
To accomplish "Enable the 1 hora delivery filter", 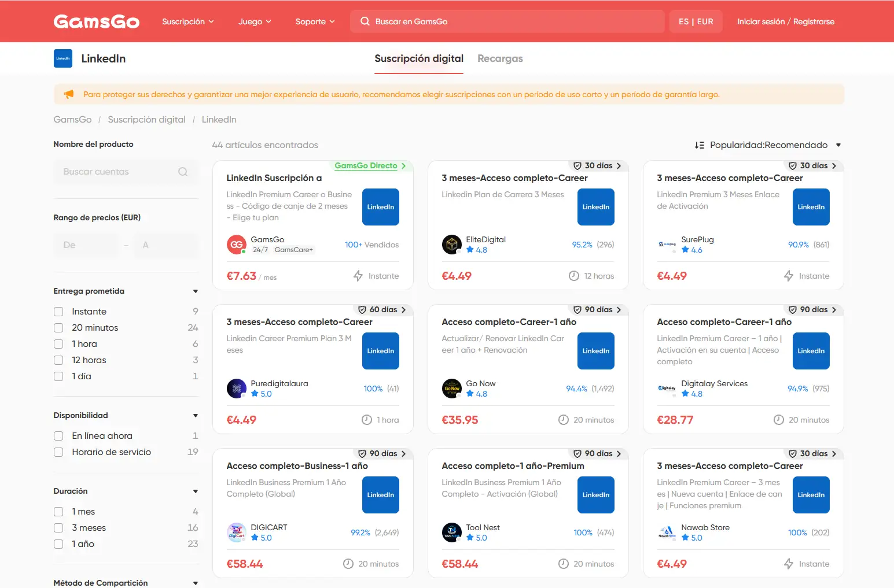I will [58, 344].
